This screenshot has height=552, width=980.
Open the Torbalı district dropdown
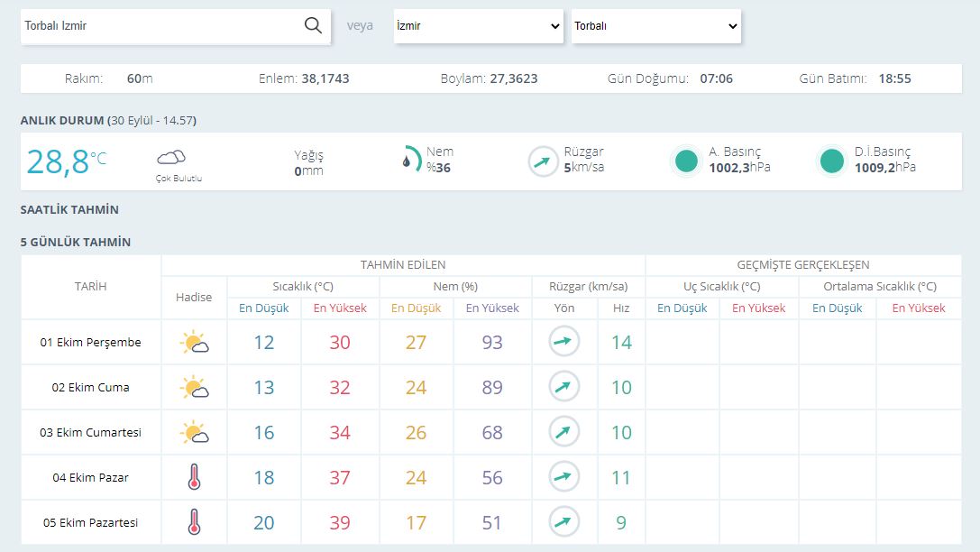point(655,26)
